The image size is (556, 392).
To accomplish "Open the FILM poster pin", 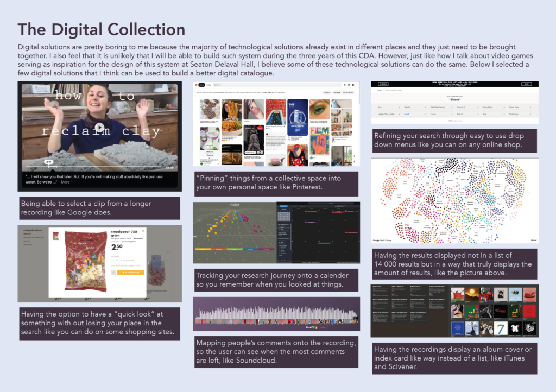I will point(319,141).
